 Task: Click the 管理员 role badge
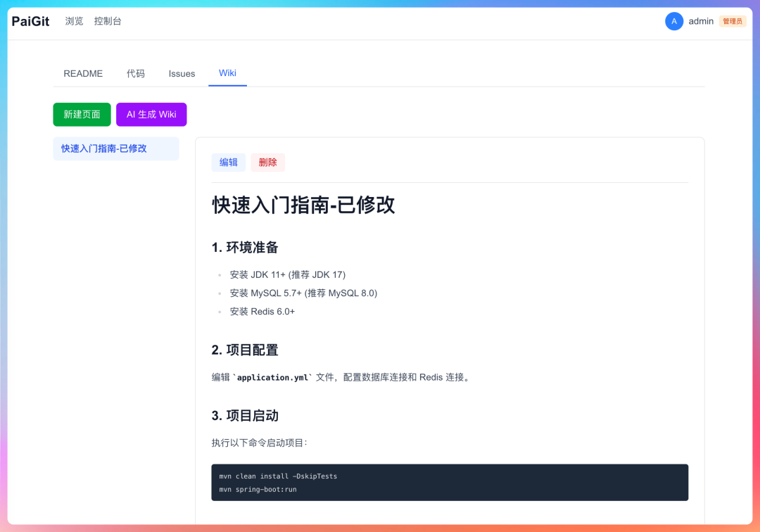pos(733,21)
